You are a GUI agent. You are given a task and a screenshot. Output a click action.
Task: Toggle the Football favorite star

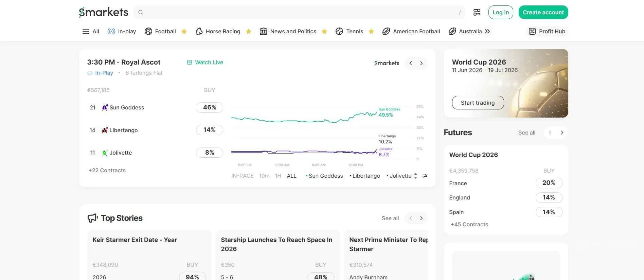184,31
